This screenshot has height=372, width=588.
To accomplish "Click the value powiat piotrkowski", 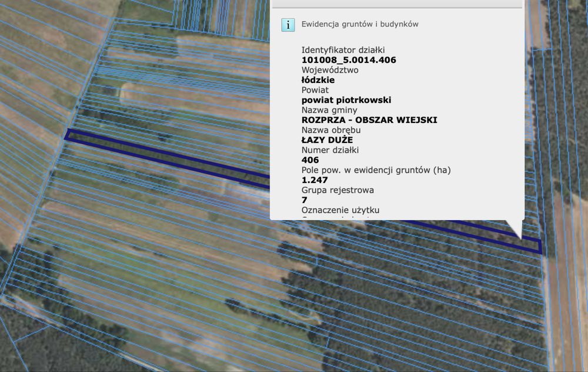I will (346, 100).
